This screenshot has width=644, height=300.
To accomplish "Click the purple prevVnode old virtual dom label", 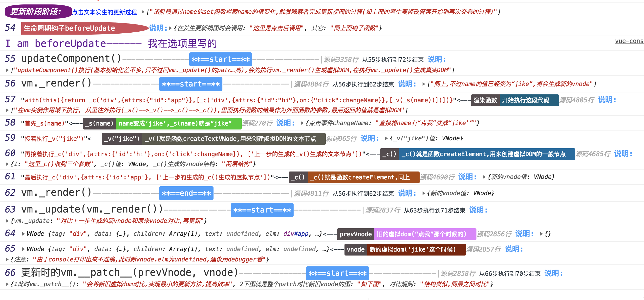I will pyautogui.click(x=425, y=234).
